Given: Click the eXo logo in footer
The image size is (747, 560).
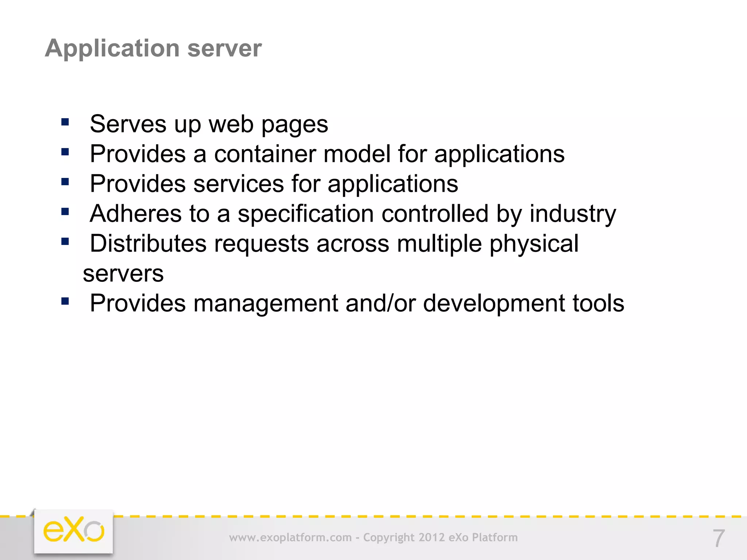Looking at the screenshot, I should pos(74,532).
